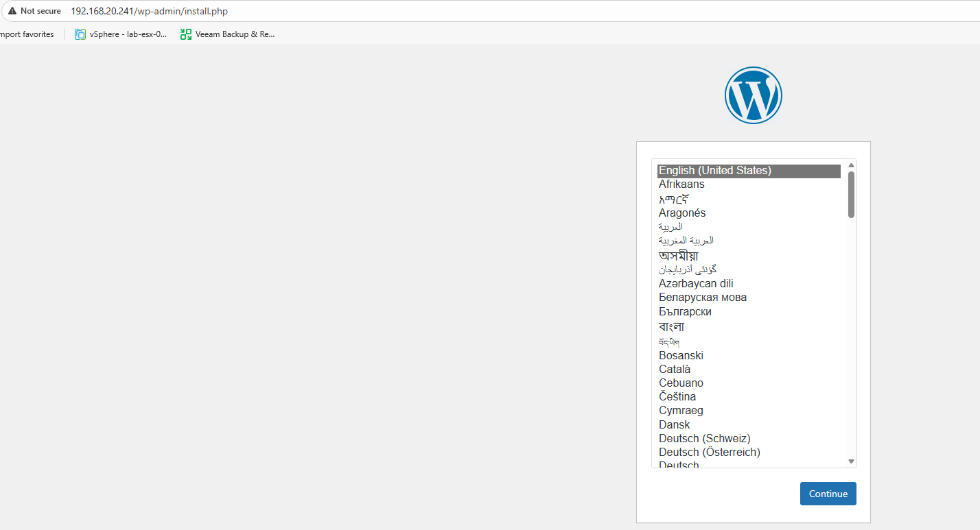Select Afrikaans from the language list
Viewport: 980px width, 530px height.
point(681,184)
